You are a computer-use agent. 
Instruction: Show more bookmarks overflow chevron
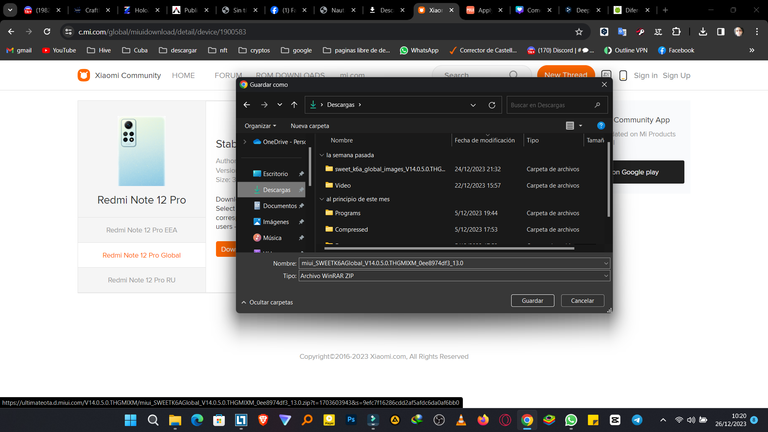[752, 50]
